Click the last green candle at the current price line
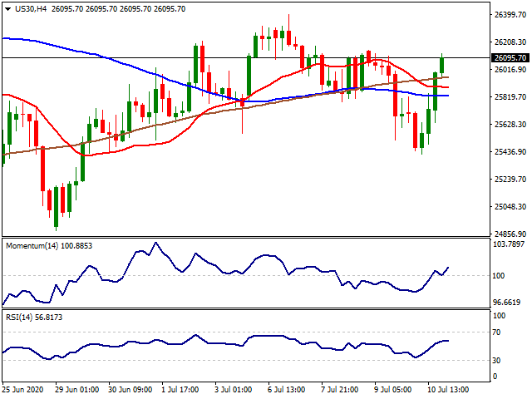The image size is (532, 399). (x=441, y=65)
